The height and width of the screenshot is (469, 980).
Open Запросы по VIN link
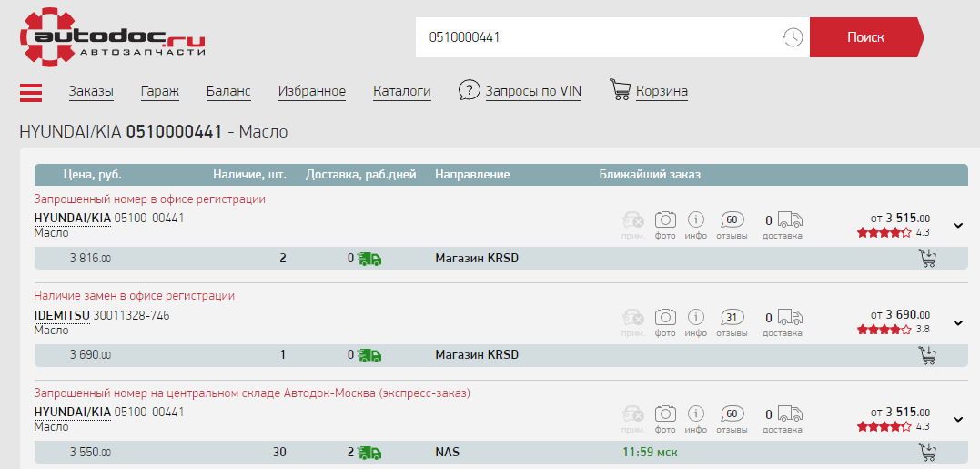tap(534, 92)
